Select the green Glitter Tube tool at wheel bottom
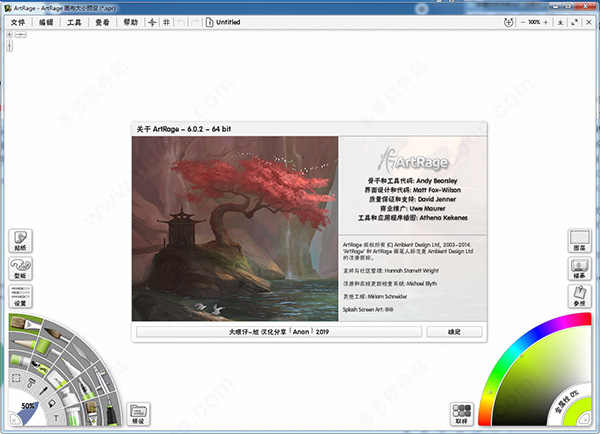 tap(73, 415)
